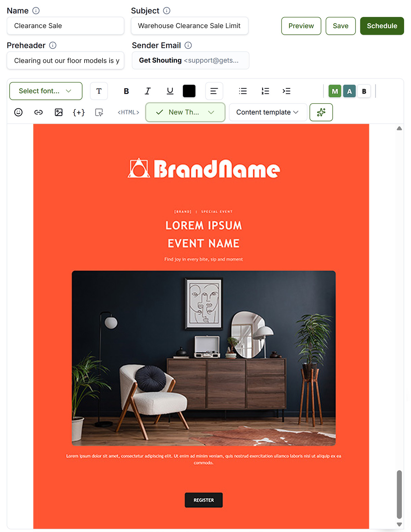Toggle bold formatting
Viewport: 411px width, 532px height.
tap(126, 91)
